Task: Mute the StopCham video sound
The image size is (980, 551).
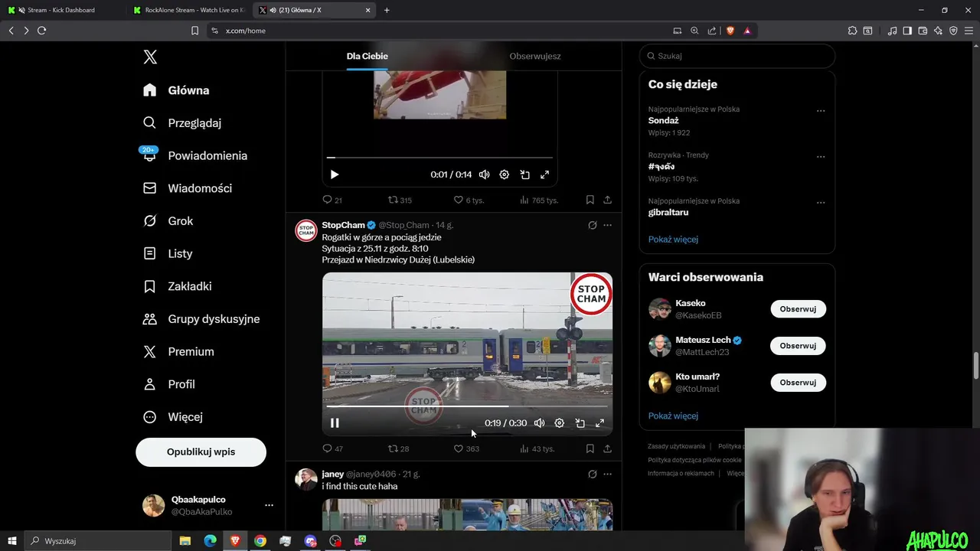Action: click(x=539, y=423)
